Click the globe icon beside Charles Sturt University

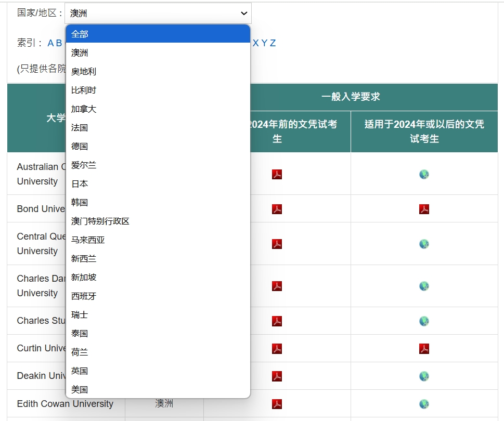[423, 321]
